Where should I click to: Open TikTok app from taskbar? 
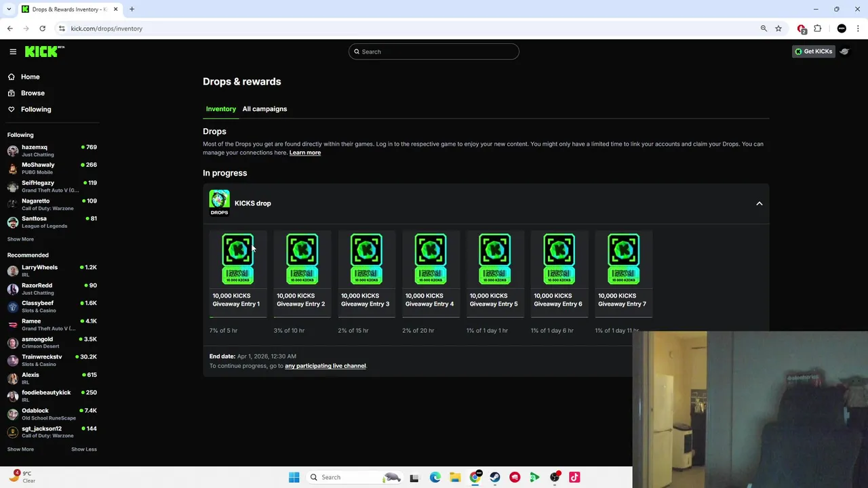point(574,477)
